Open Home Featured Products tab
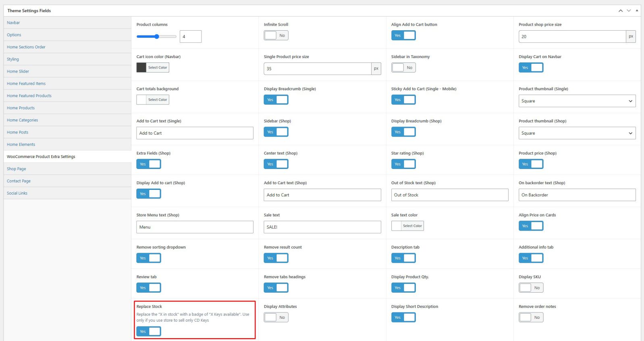644x341 pixels. coord(67,96)
